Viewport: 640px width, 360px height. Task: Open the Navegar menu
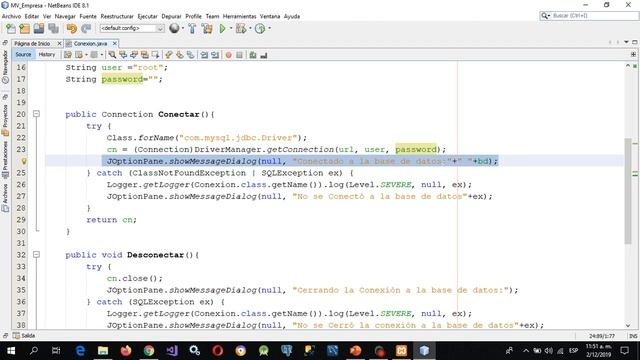[x=65, y=16]
